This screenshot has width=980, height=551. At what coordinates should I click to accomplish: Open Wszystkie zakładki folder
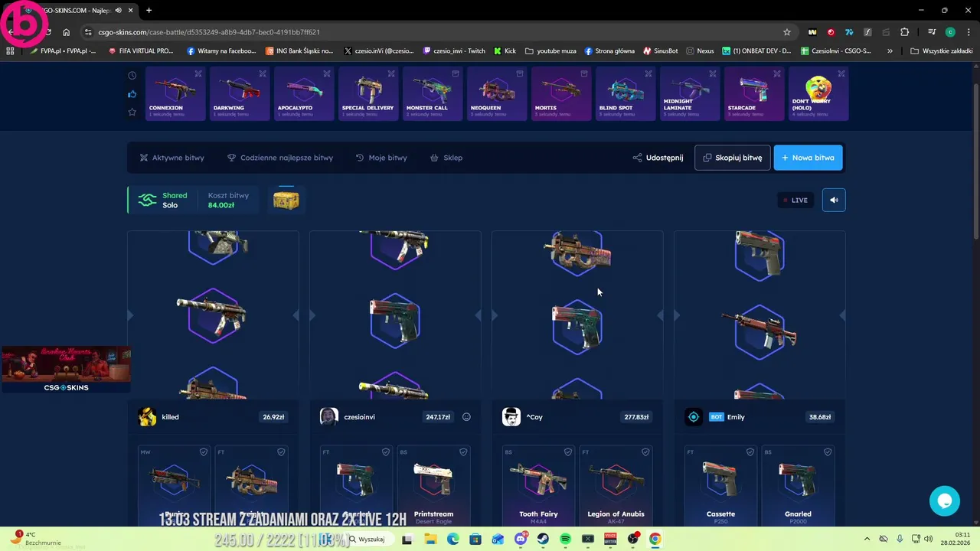(x=942, y=51)
